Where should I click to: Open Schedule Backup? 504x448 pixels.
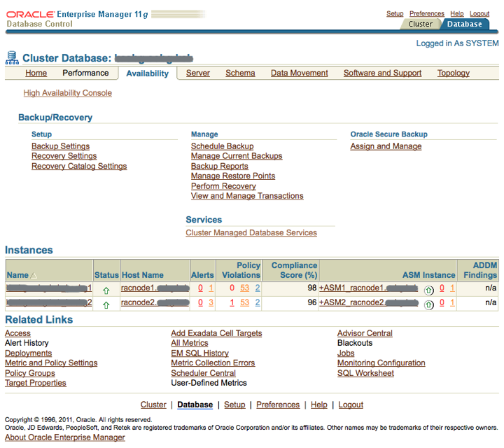click(x=222, y=146)
